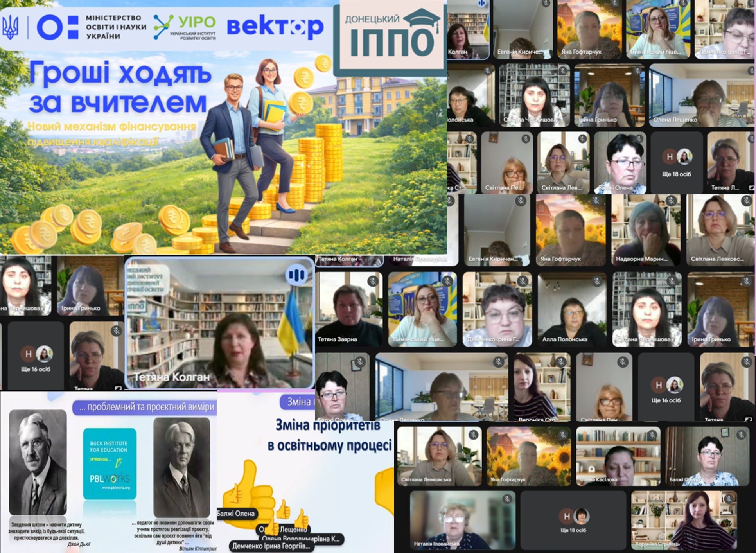Open the Олена Касілова participant tile
This screenshot has height=553, width=756.
618,456
